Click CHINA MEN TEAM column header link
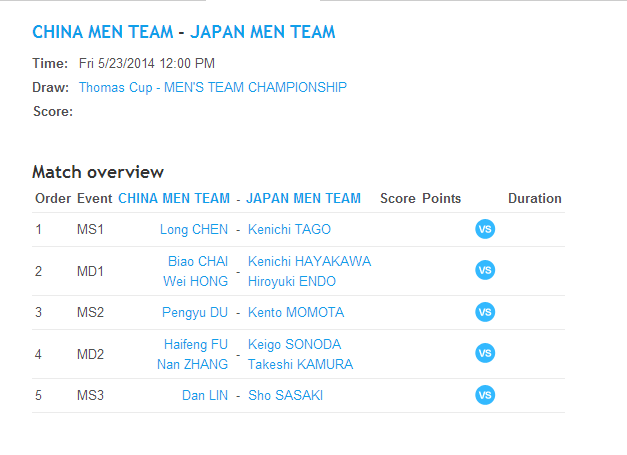The image size is (627, 455). [174, 199]
